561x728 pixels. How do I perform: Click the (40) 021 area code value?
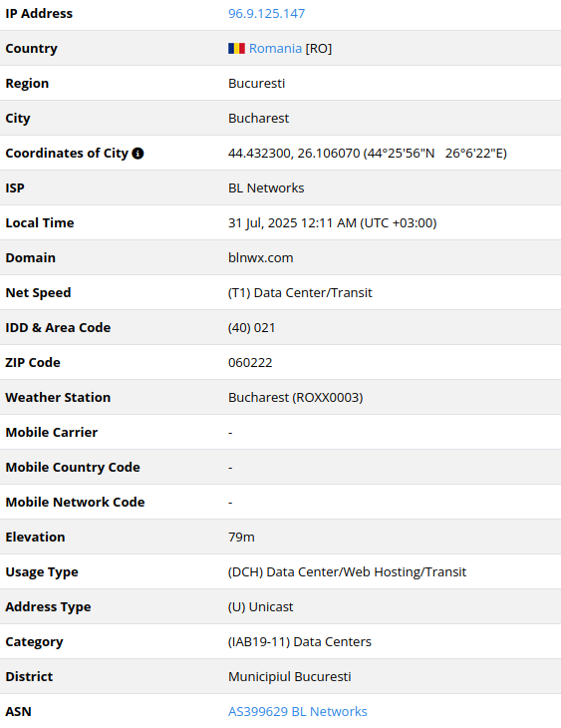click(251, 328)
